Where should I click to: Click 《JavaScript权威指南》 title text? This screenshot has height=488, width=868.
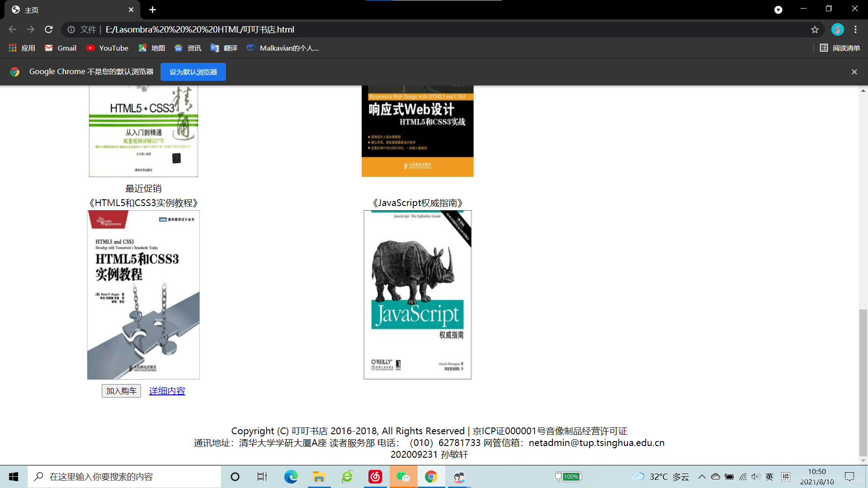pos(417,203)
